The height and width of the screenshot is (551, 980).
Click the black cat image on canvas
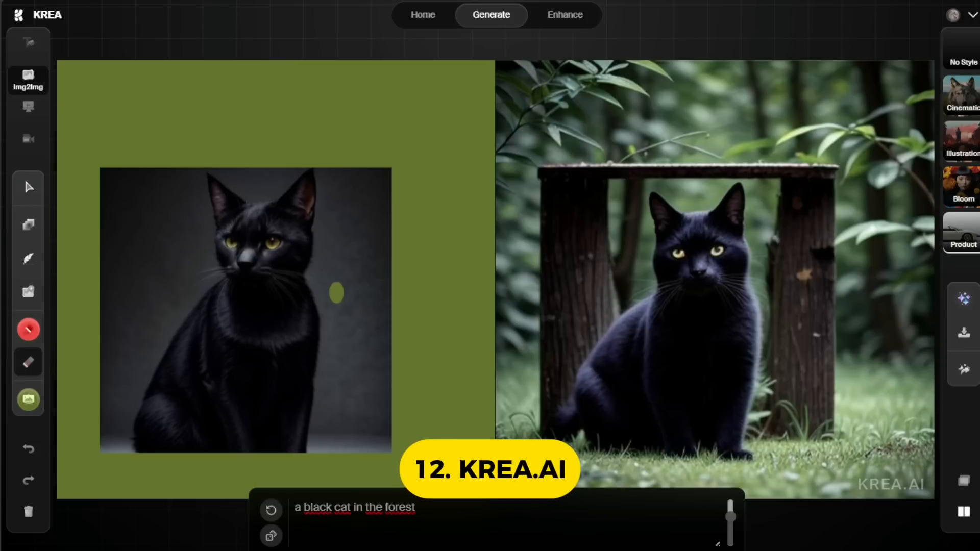click(x=246, y=310)
